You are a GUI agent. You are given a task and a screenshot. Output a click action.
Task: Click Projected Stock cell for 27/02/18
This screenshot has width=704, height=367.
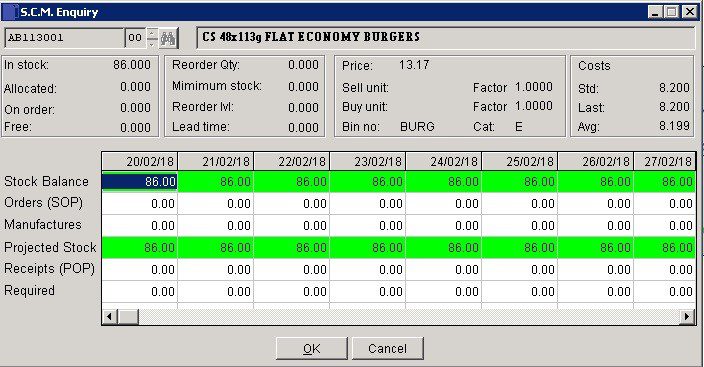tap(664, 248)
